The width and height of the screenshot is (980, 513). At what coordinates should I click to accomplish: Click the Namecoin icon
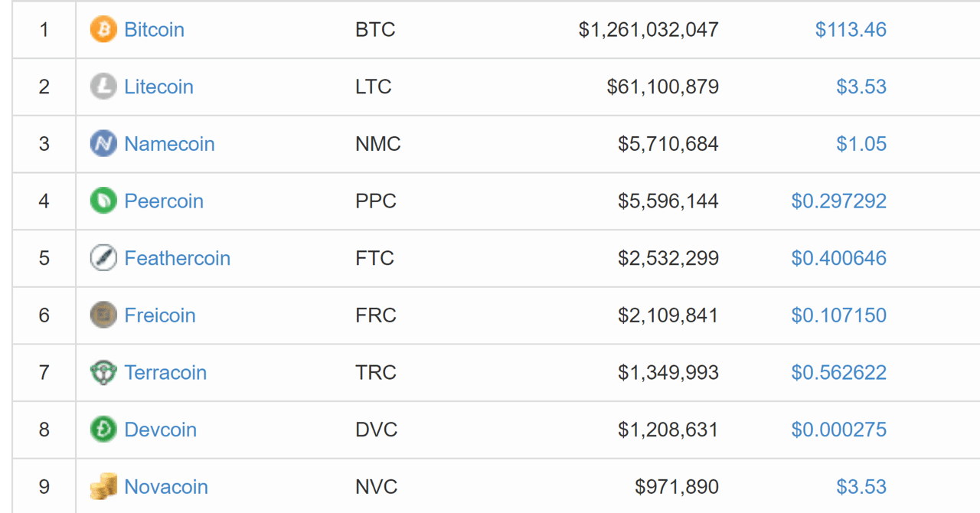(103, 144)
